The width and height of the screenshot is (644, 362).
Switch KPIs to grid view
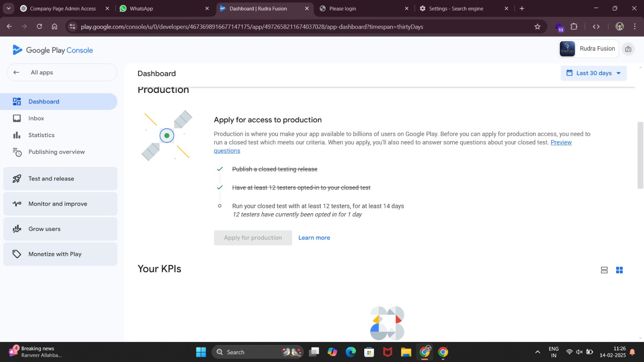(x=619, y=270)
